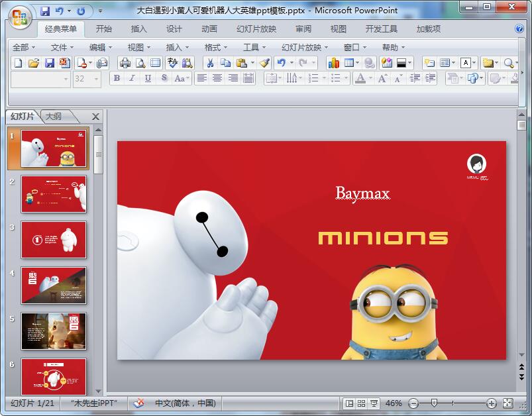Close the slides pane with X

[x=95, y=117]
